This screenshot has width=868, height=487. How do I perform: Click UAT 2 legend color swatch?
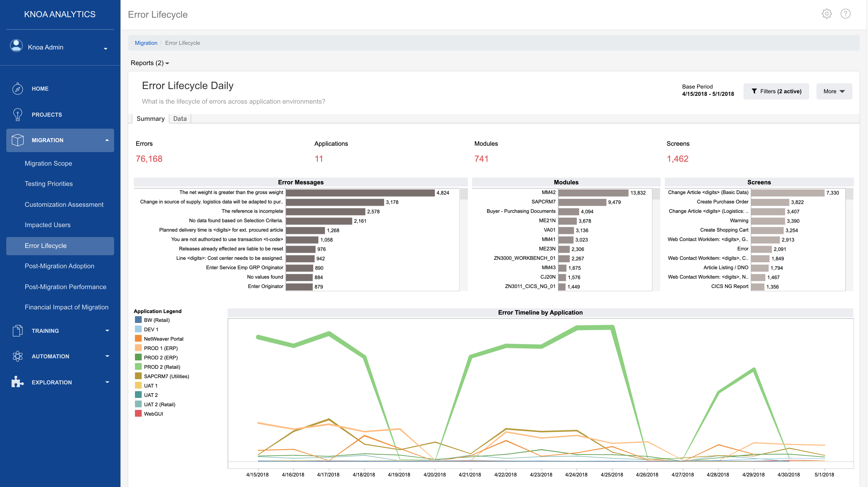(138, 395)
